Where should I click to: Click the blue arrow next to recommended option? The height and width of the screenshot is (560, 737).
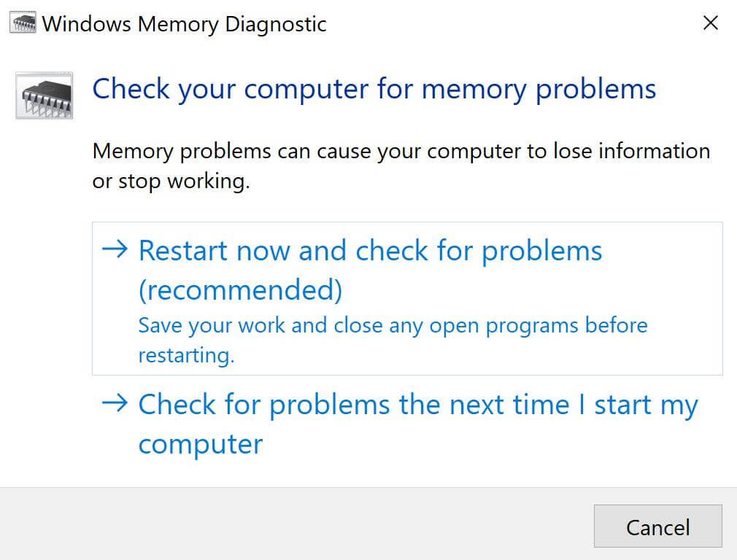point(115,250)
